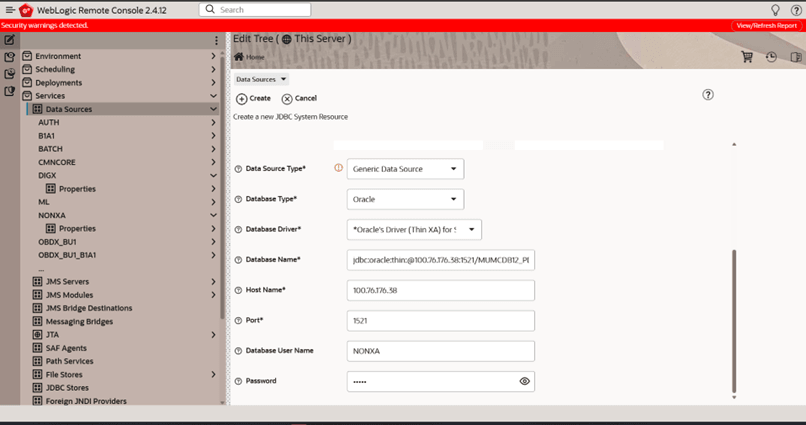Image resolution: width=806 pixels, height=425 pixels.
Task: Open Properties under DIGX
Action: coord(77,189)
